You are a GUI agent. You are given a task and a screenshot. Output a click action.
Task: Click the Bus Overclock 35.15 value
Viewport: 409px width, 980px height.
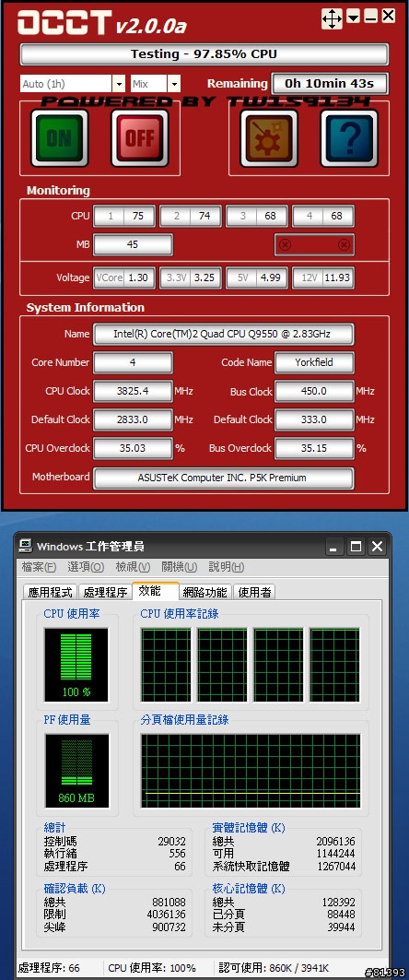click(314, 448)
